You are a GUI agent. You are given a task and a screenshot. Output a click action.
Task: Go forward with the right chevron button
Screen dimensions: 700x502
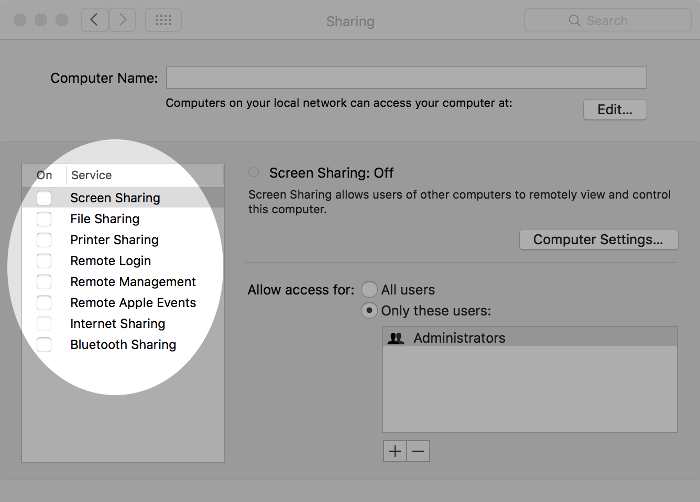(122, 20)
